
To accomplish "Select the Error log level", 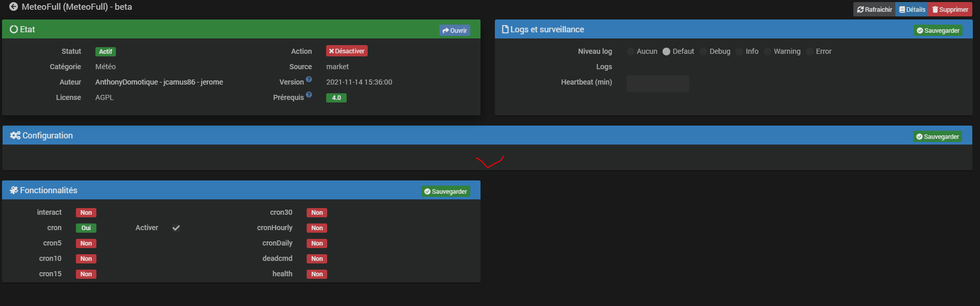I will click(x=809, y=51).
